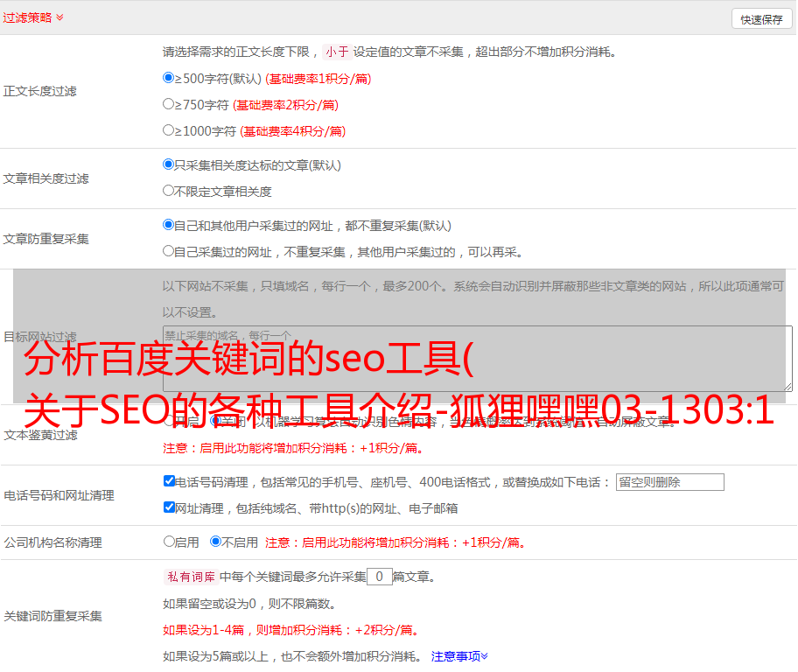Select 不启用 for 公司机构名称清理
798x672 pixels.
(x=216, y=542)
